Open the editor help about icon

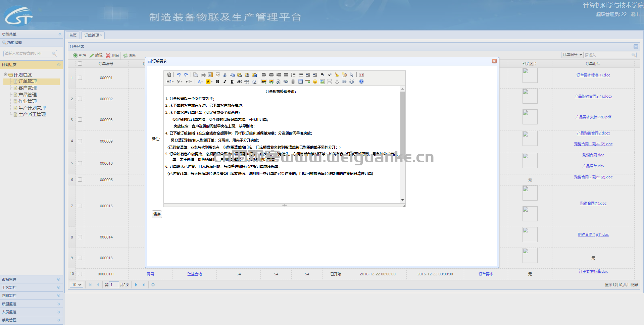[361, 82]
